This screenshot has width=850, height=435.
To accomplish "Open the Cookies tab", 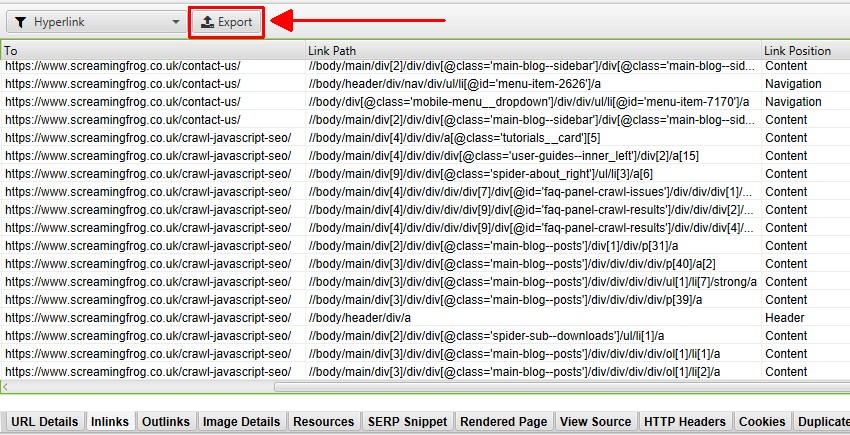I will click(762, 421).
